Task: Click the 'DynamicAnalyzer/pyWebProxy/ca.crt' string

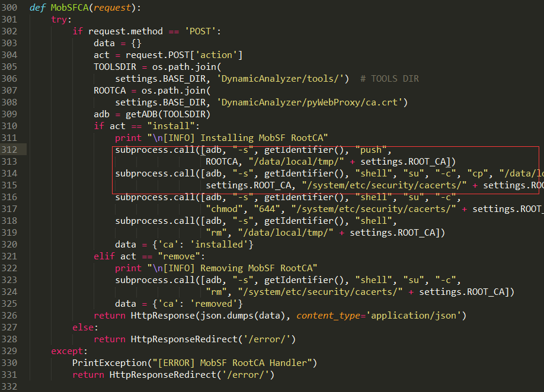Action: point(309,102)
